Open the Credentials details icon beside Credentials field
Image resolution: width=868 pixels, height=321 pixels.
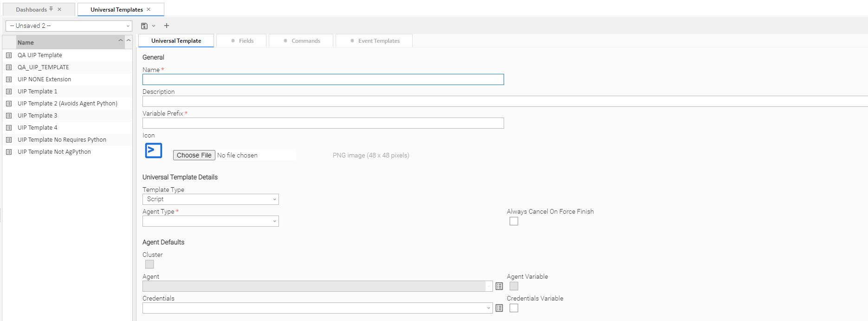499,308
